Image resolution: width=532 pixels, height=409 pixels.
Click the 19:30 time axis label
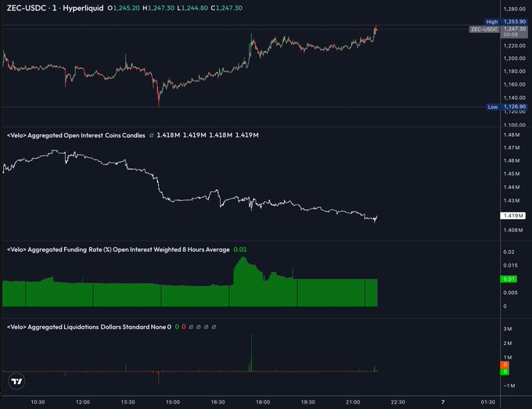point(307,402)
